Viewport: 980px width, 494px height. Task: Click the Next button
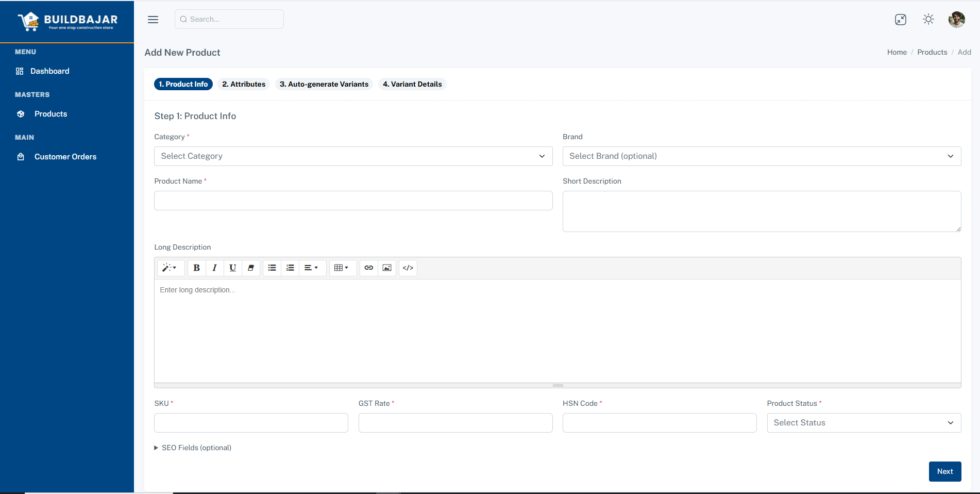pyautogui.click(x=944, y=471)
